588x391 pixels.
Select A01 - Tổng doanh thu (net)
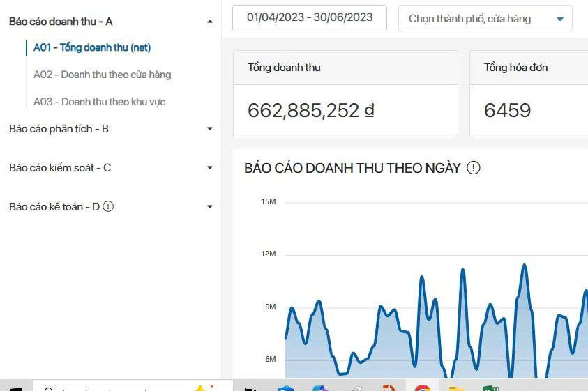point(92,47)
